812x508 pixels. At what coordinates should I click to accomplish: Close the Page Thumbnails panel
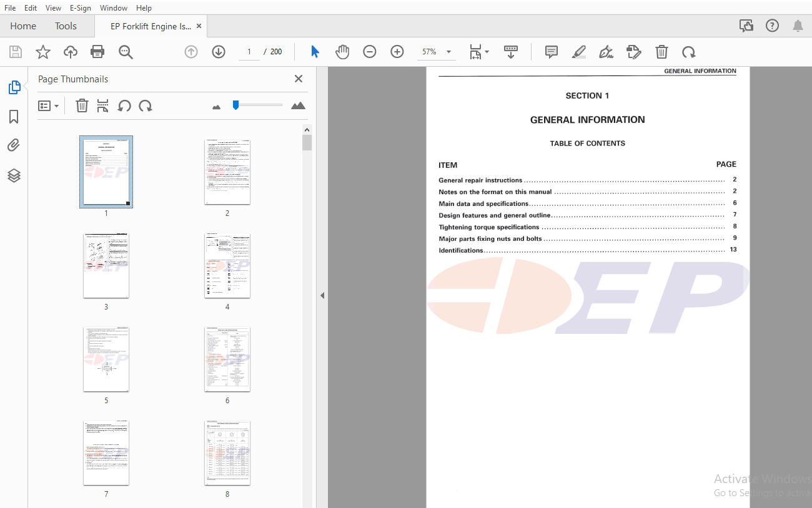299,79
